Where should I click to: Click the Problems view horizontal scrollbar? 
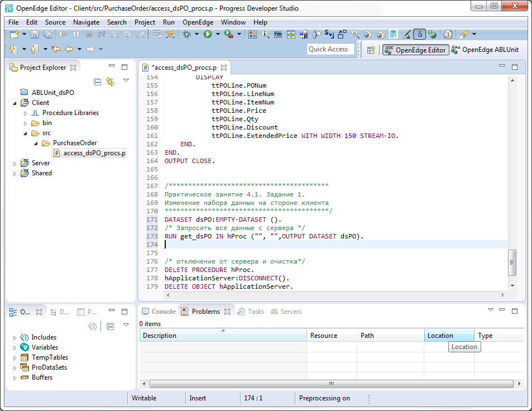332,384
